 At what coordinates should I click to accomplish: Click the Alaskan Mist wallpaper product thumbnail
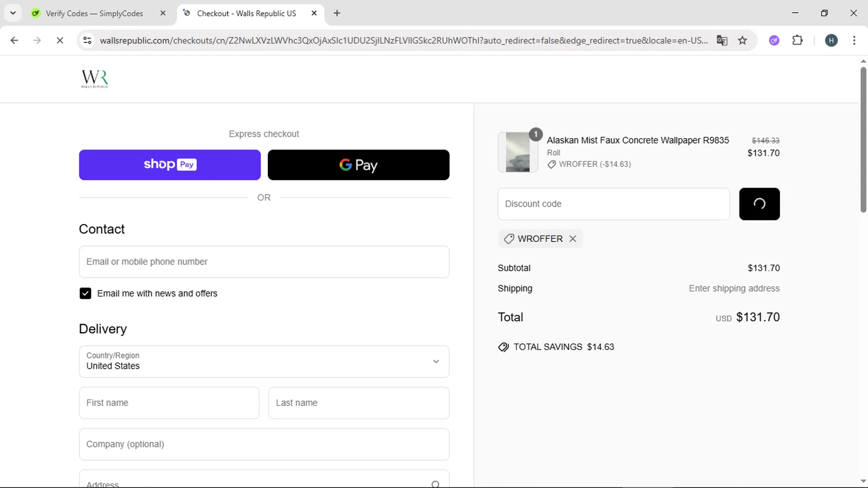(518, 152)
